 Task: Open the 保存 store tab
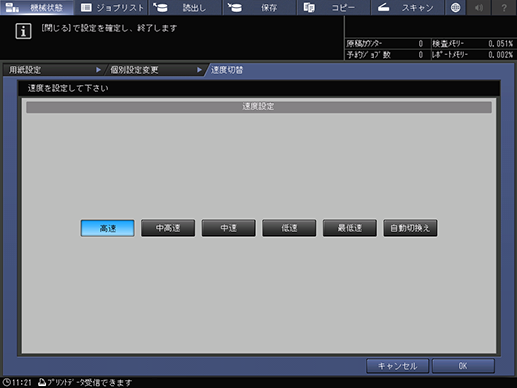259,7
